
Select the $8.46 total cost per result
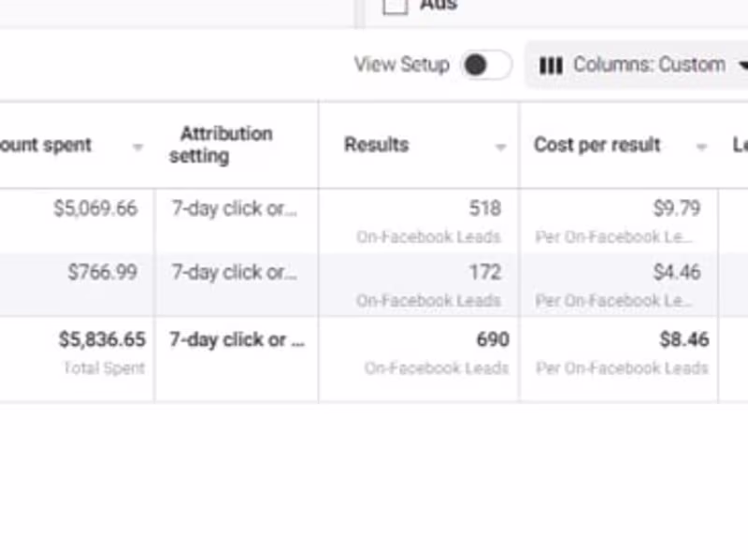pyautogui.click(x=683, y=339)
